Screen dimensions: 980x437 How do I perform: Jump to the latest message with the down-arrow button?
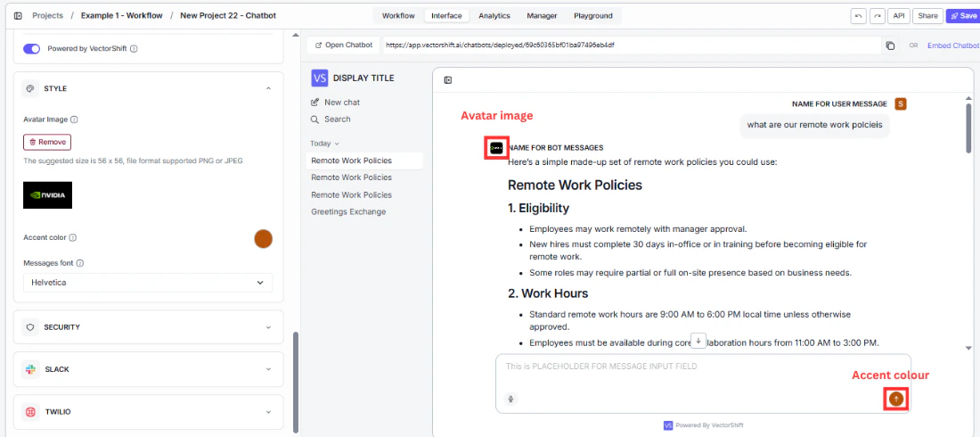click(x=698, y=341)
